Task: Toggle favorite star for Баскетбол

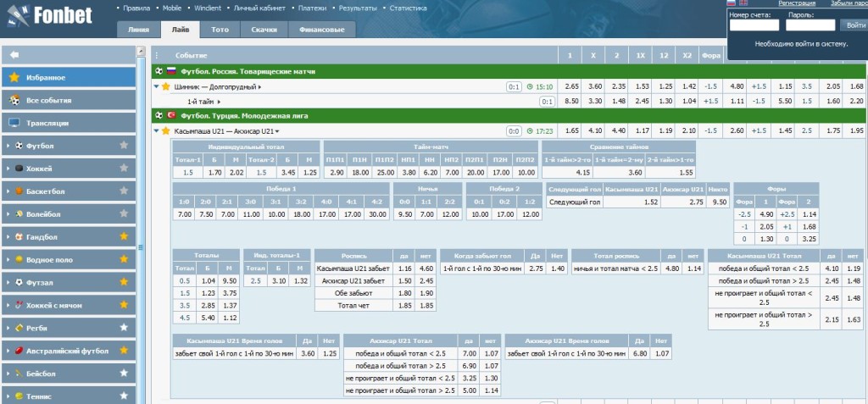Action: [124, 191]
